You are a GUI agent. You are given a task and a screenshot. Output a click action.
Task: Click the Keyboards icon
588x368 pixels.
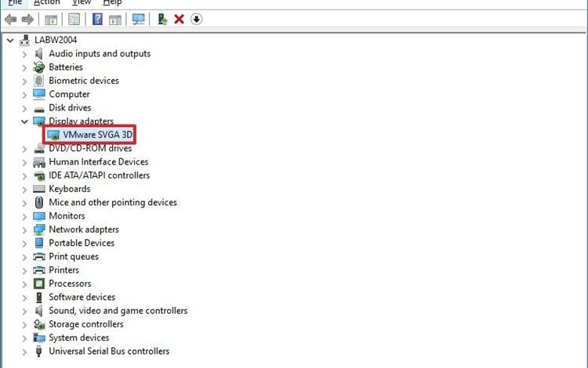tap(39, 189)
